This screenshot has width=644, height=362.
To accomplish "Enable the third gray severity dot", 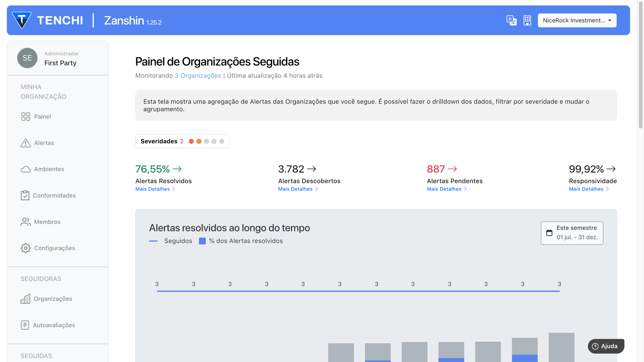I will pyautogui.click(x=207, y=141).
